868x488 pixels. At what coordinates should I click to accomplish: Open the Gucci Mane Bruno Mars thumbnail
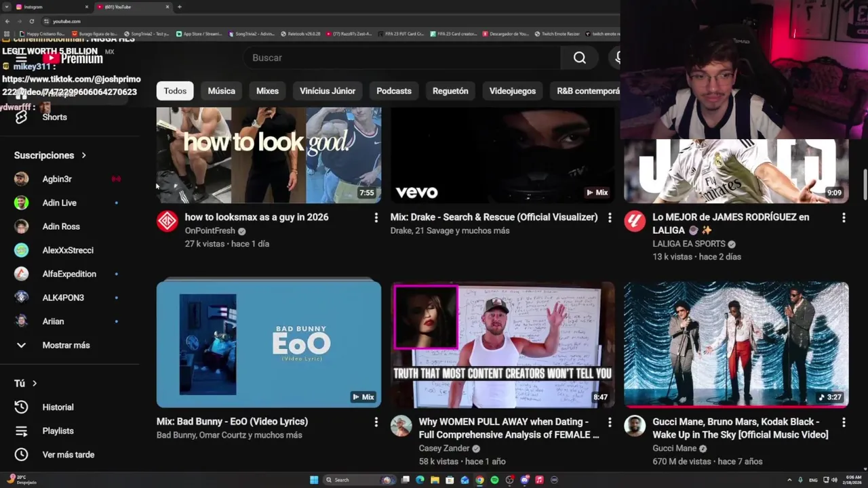click(x=736, y=344)
